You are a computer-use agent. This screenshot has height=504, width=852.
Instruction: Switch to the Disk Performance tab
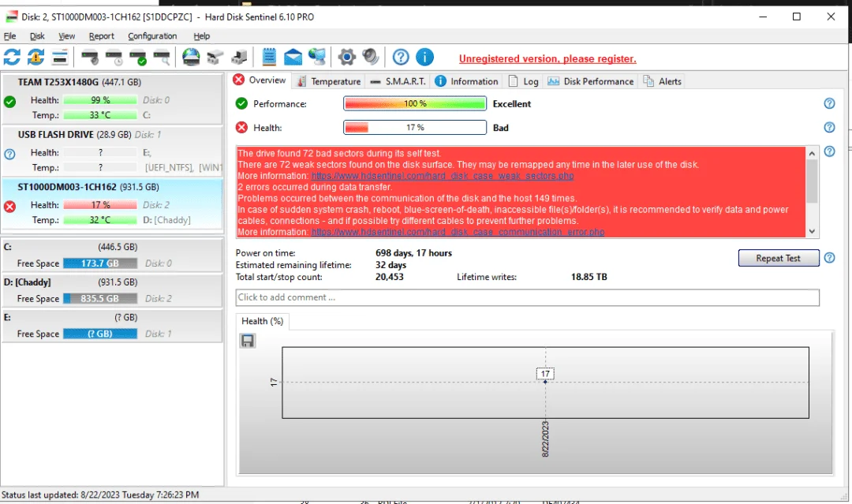coord(591,81)
